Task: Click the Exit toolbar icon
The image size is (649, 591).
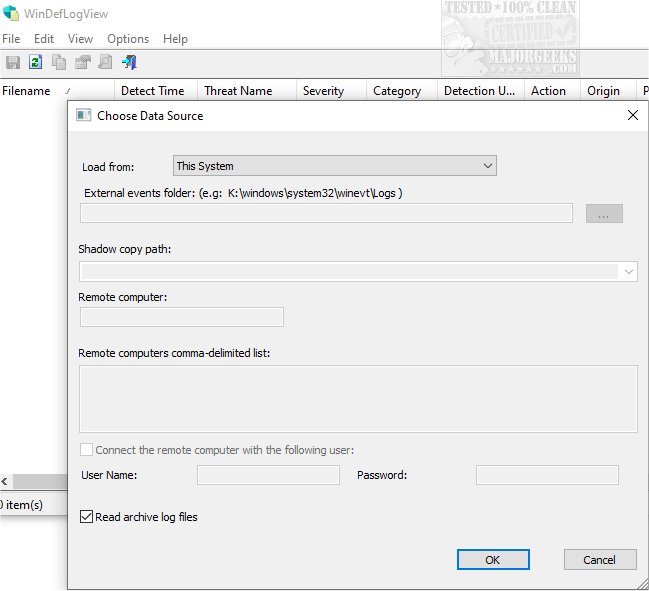Action: [129, 62]
